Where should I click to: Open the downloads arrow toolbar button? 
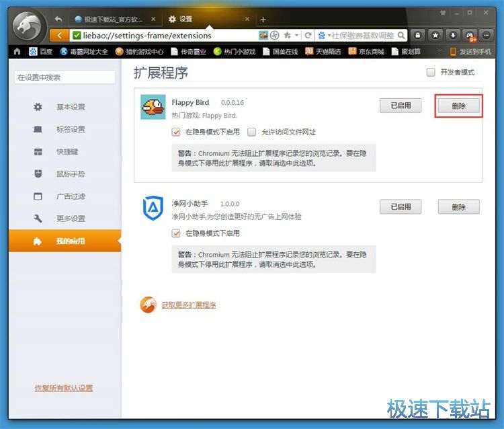click(453, 36)
